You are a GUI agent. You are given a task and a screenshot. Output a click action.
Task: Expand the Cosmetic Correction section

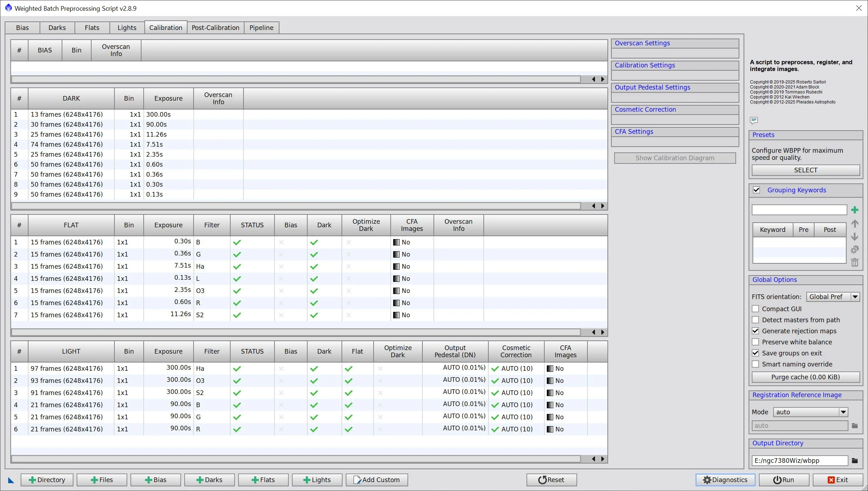click(645, 110)
